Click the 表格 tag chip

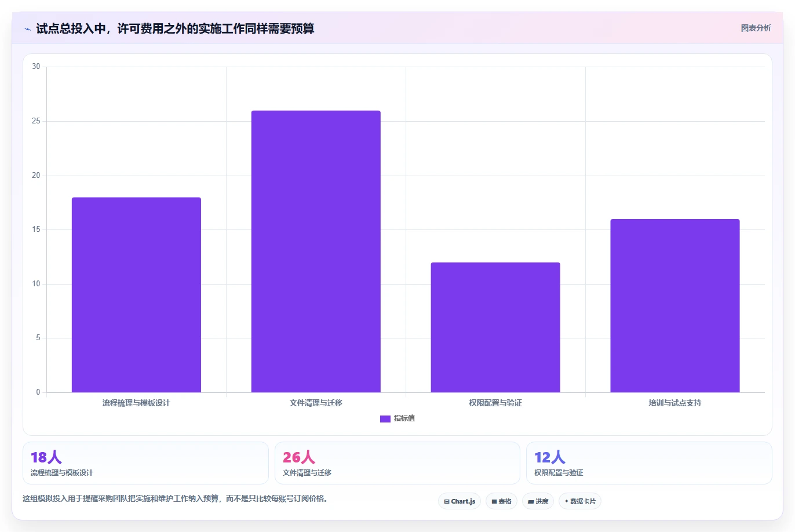click(x=501, y=501)
